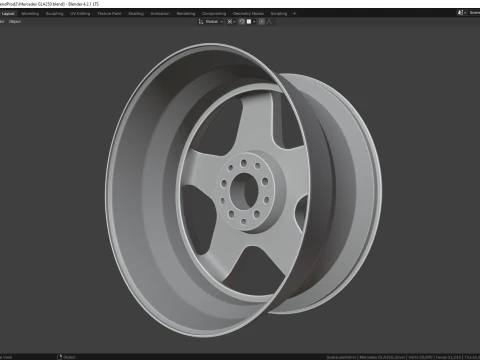Click the Faces count in status bar
Image resolution: width=480 pixels, height=360 pixels.
click(x=448, y=357)
